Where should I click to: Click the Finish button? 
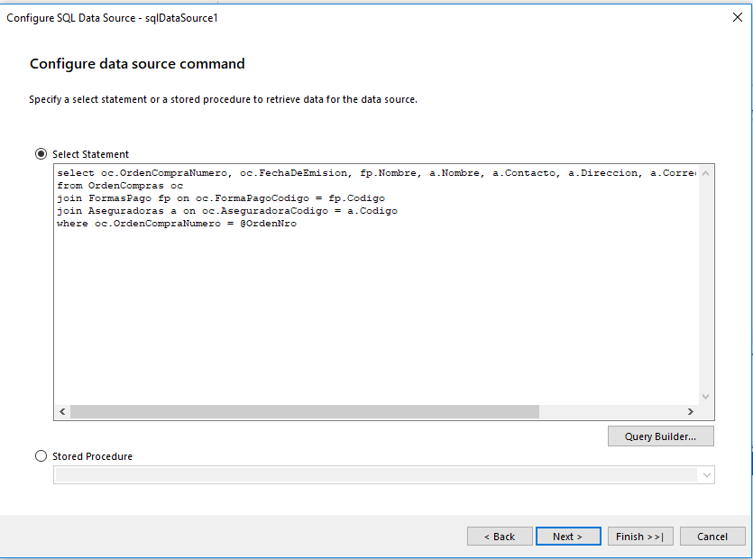tap(639, 537)
